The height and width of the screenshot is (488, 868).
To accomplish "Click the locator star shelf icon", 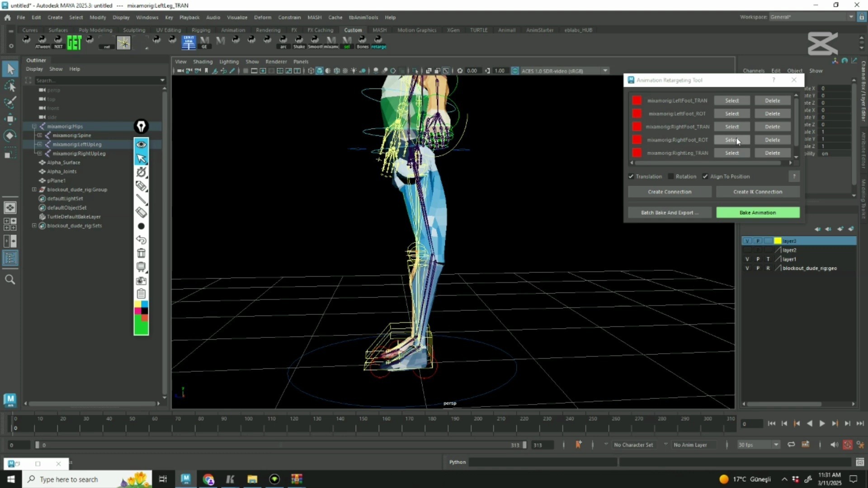I will click(123, 43).
